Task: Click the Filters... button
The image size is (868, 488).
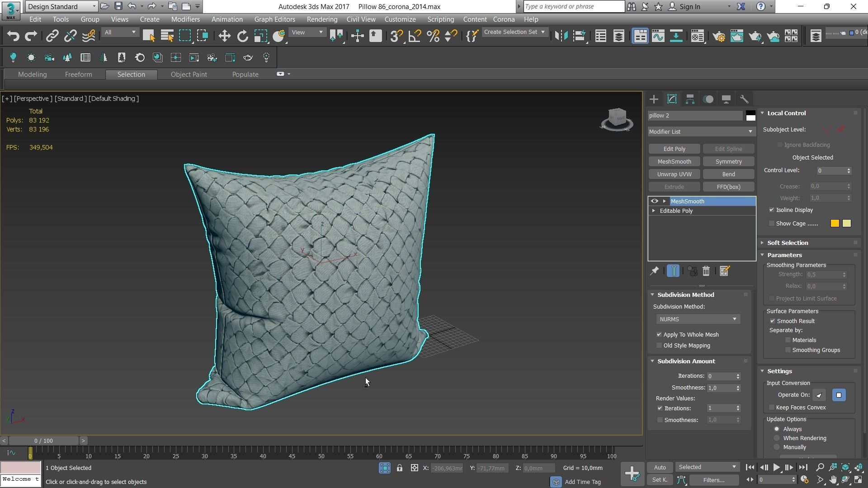Action: [713, 480]
